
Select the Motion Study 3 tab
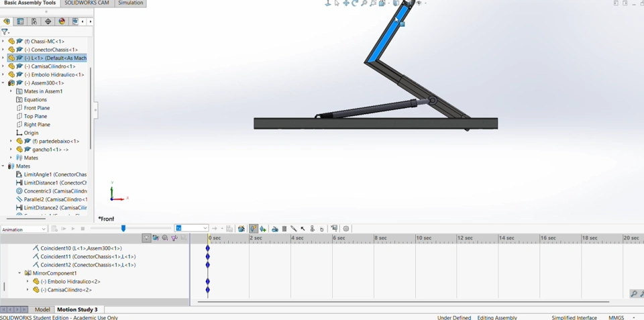pos(77,309)
